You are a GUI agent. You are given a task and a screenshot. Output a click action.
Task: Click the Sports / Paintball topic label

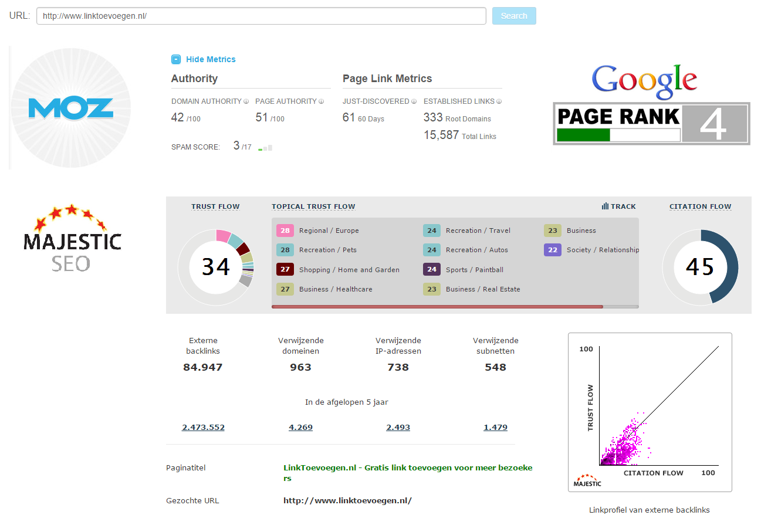[x=475, y=270]
